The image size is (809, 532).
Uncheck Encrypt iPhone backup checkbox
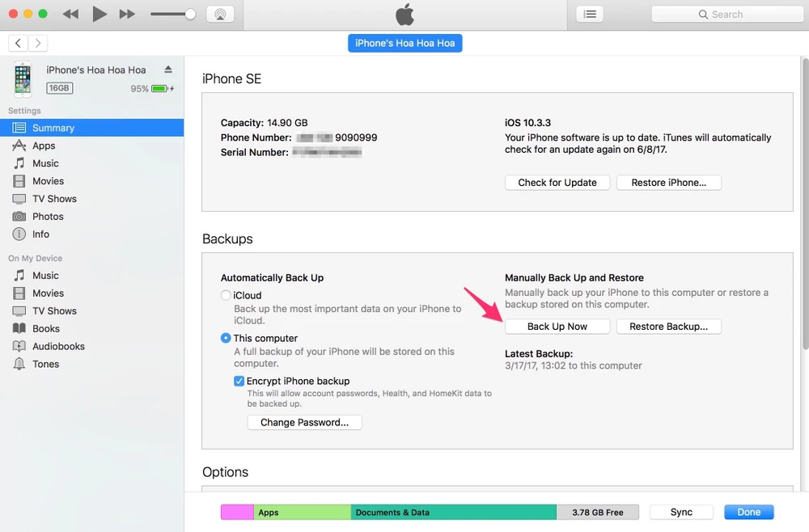pyautogui.click(x=239, y=382)
